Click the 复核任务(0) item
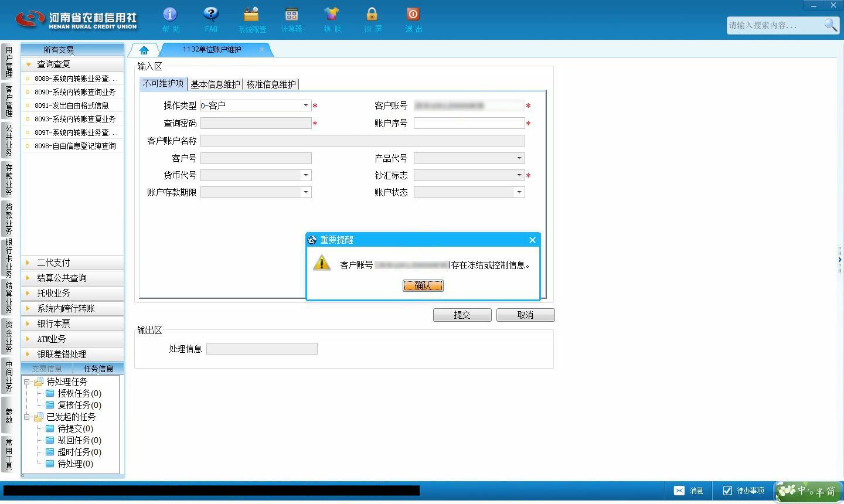The height and width of the screenshot is (504, 844). (79, 405)
